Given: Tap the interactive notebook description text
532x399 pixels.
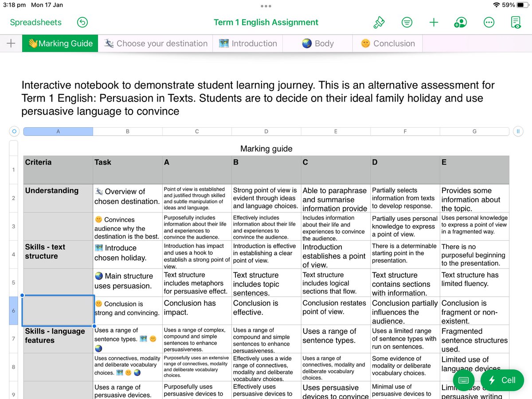Looking at the screenshot, I should pos(258,98).
